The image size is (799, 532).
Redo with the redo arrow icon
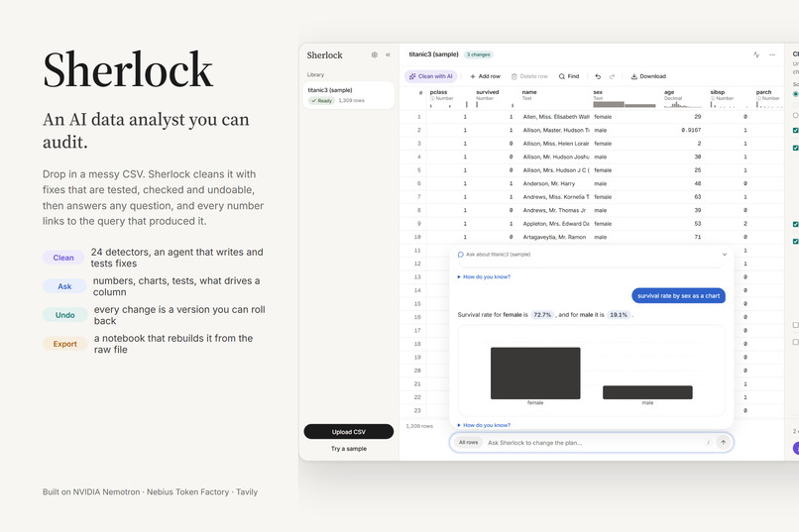coord(612,76)
